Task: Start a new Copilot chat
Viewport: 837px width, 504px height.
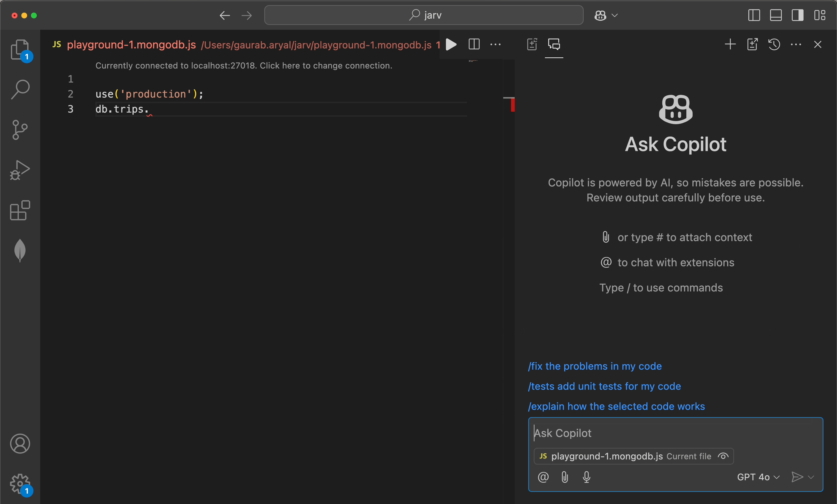Action: point(730,45)
